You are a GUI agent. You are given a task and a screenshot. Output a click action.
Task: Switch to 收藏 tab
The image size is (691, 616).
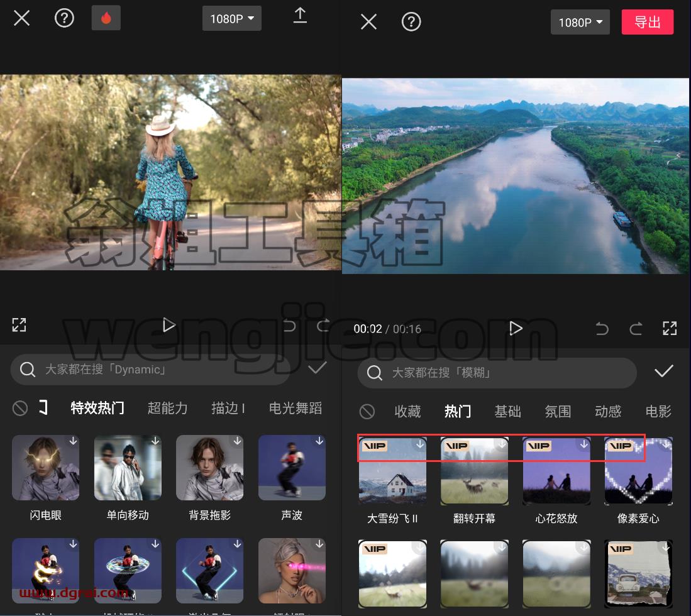pyautogui.click(x=407, y=412)
